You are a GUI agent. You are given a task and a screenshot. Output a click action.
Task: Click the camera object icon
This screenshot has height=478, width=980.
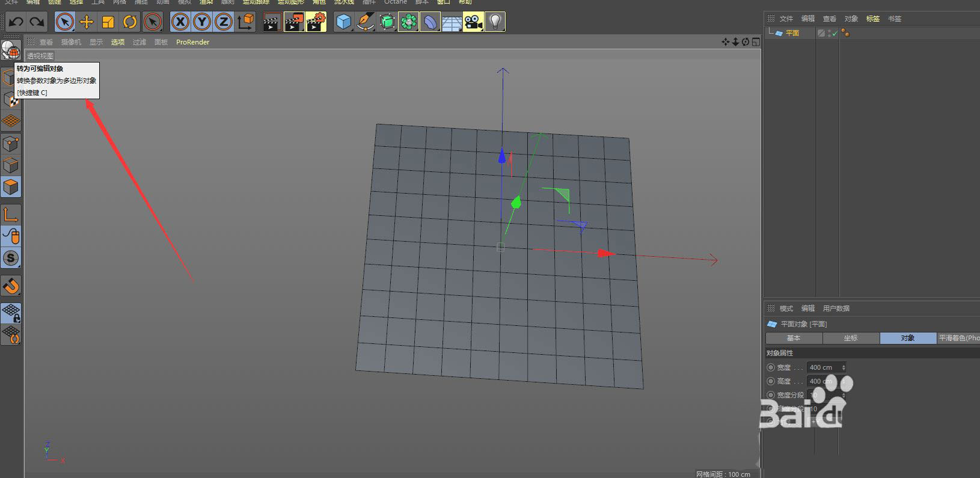(x=473, y=22)
